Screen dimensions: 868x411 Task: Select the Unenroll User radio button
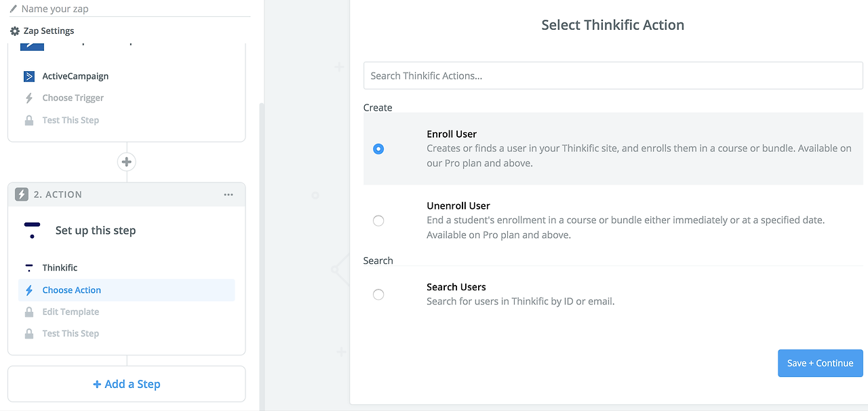point(378,220)
